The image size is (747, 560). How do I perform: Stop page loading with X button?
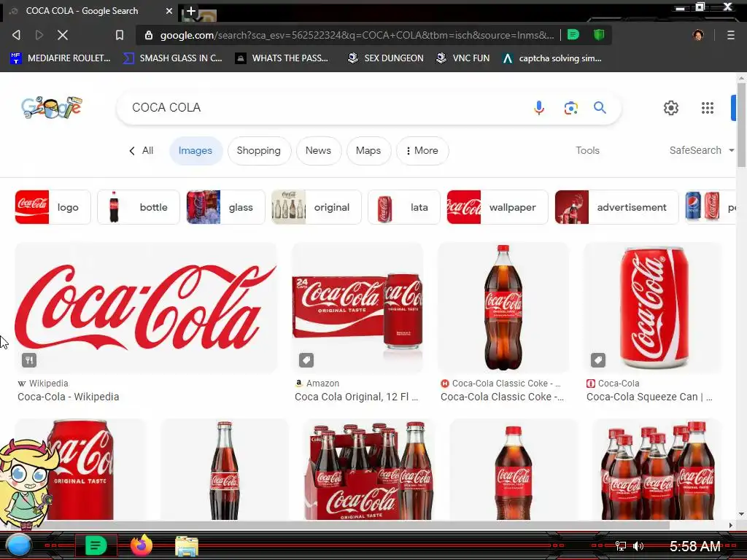63,35
